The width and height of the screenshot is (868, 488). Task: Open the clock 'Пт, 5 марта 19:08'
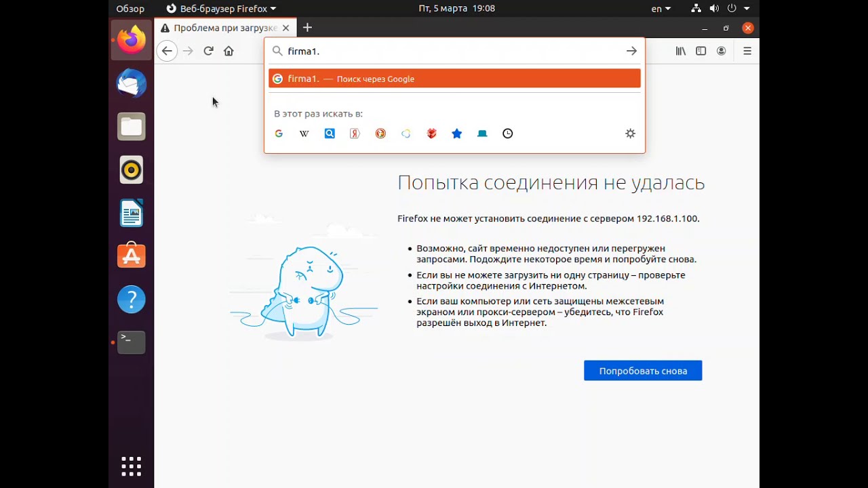[x=456, y=9]
